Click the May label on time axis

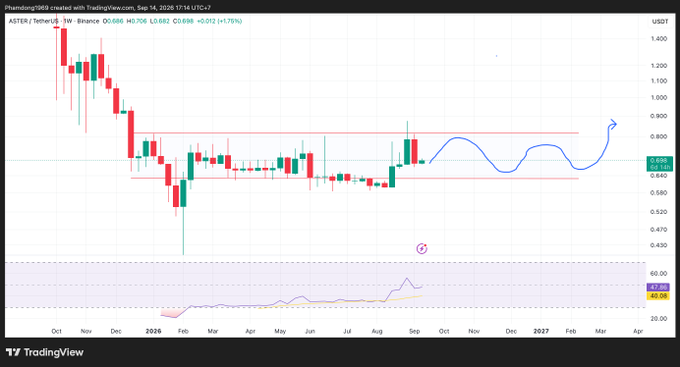click(x=280, y=331)
